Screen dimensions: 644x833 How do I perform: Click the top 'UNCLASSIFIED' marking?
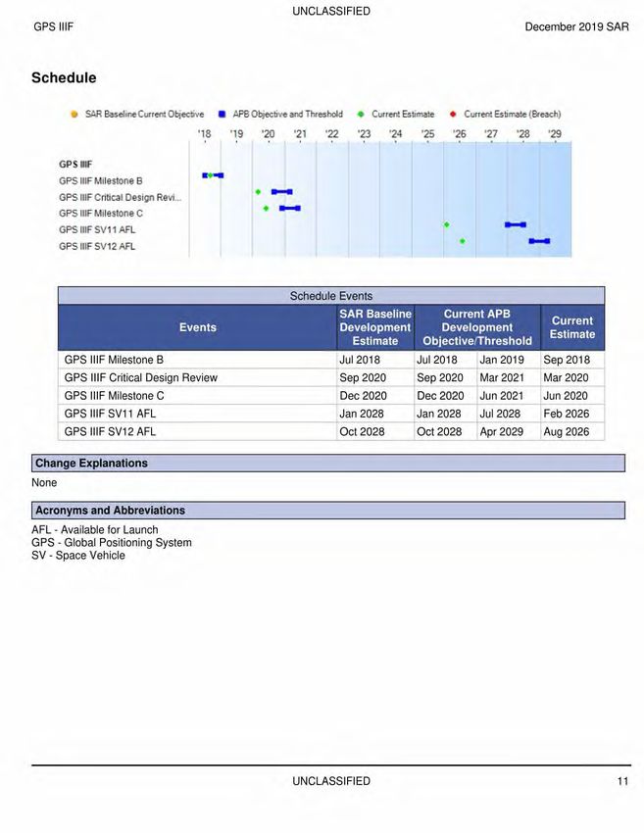(x=331, y=11)
